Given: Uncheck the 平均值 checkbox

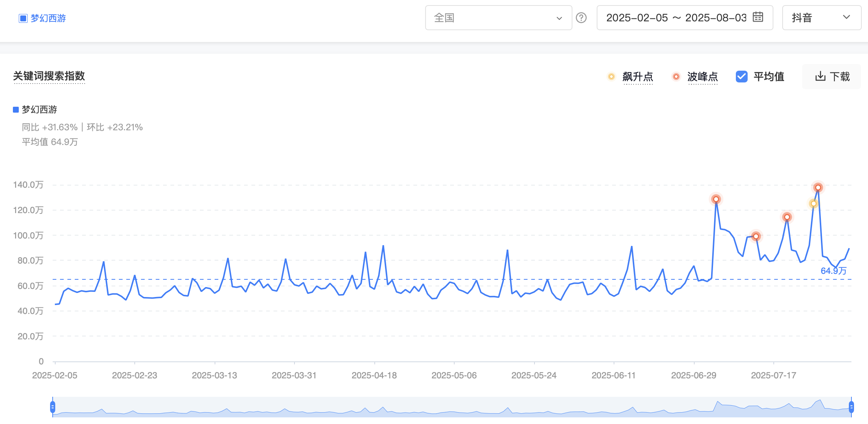Looking at the screenshot, I should coord(741,77).
